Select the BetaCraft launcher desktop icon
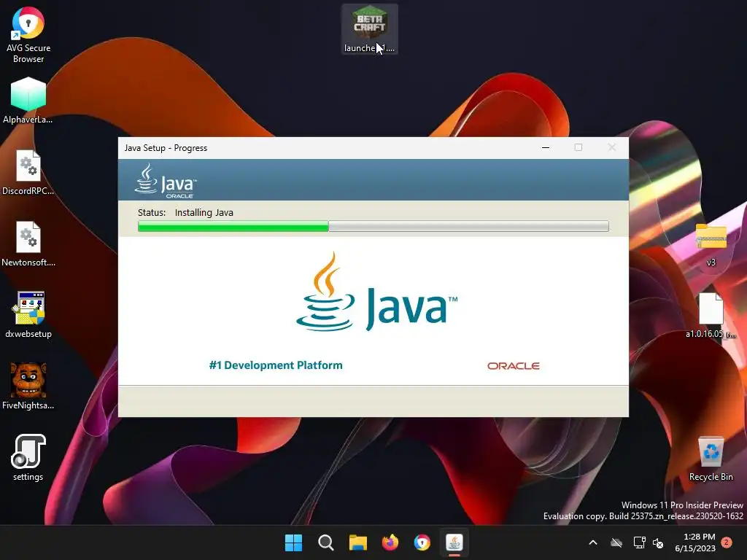 click(370, 29)
